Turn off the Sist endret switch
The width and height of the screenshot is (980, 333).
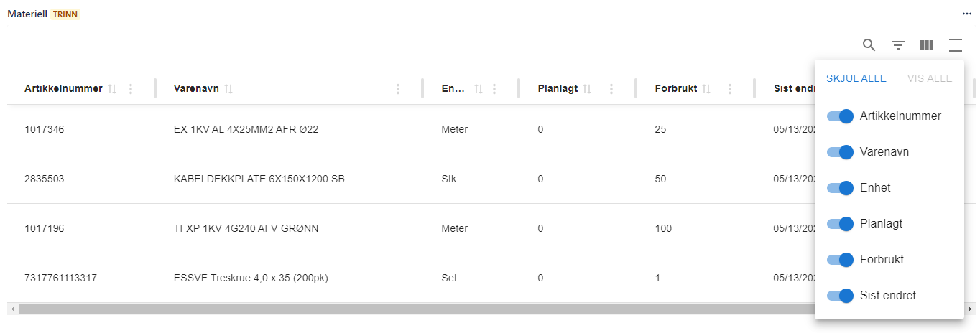click(840, 296)
